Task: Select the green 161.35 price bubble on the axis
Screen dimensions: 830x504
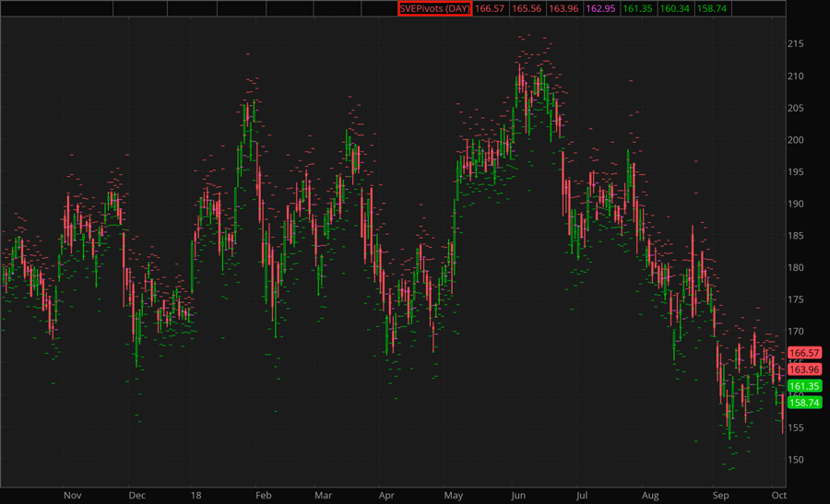Action: click(804, 386)
